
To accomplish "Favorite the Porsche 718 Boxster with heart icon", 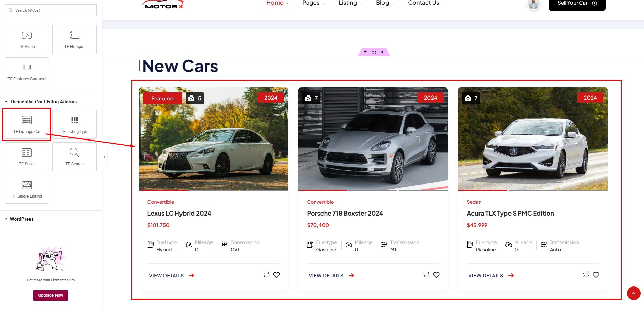I will pyautogui.click(x=436, y=275).
